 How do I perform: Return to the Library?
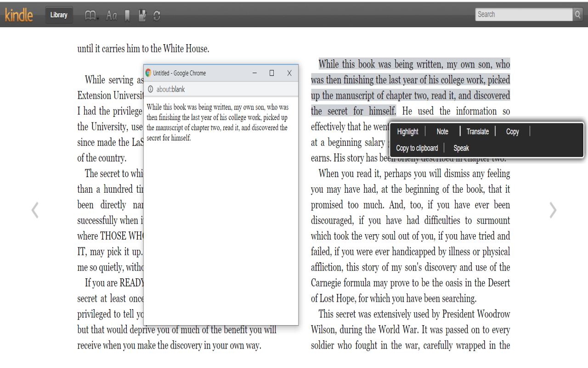[59, 15]
